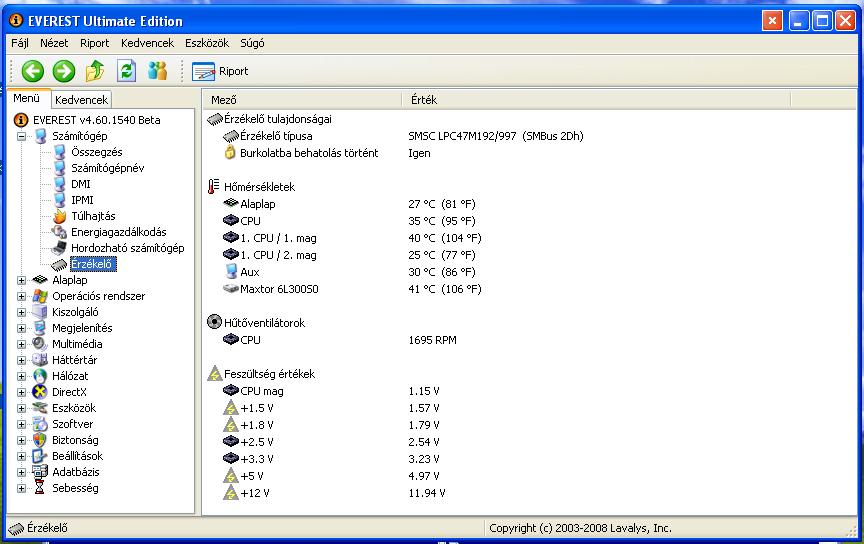Open the users icon in the toolbar
Viewport: 864px width, 544px height.
pos(158,71)
